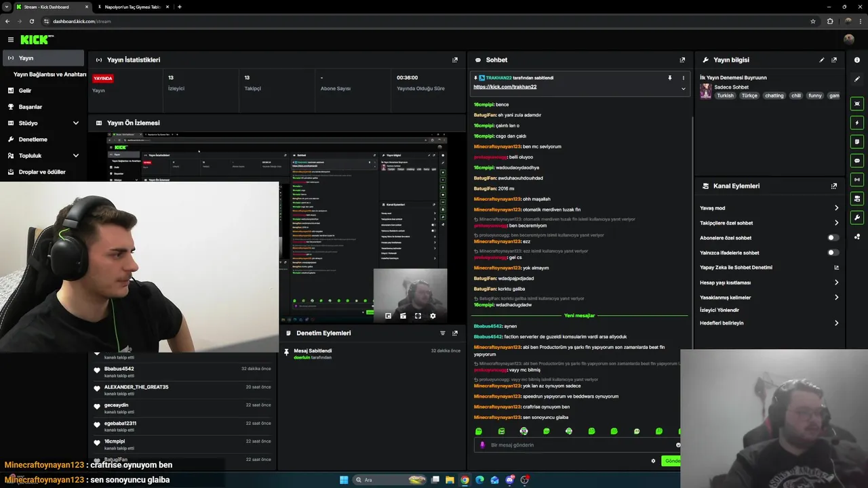Open chat settings gear near send button

pos(653,461)
